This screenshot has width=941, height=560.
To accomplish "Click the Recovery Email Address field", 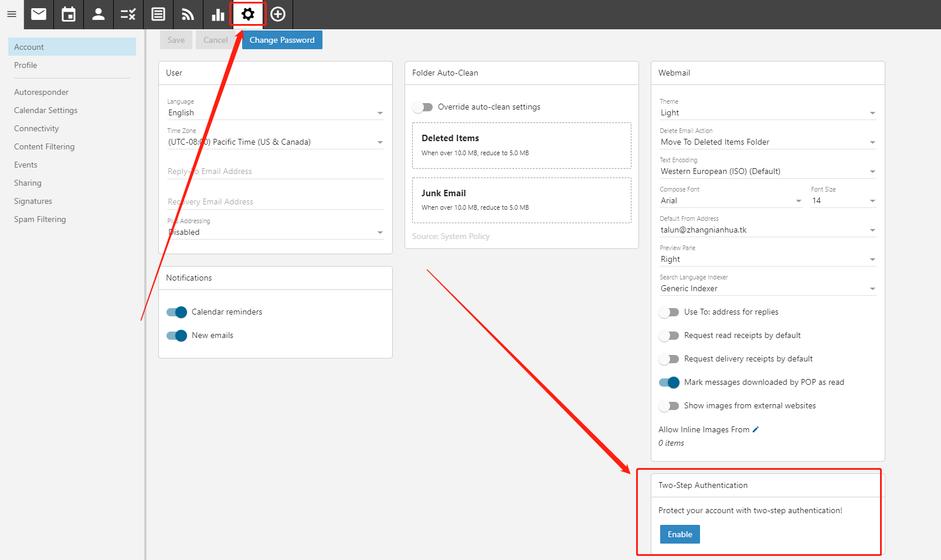I will click(275, 202).
